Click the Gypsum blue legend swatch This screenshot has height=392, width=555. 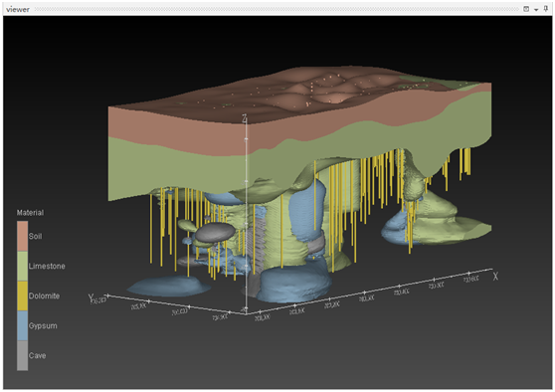pos(22,325)
